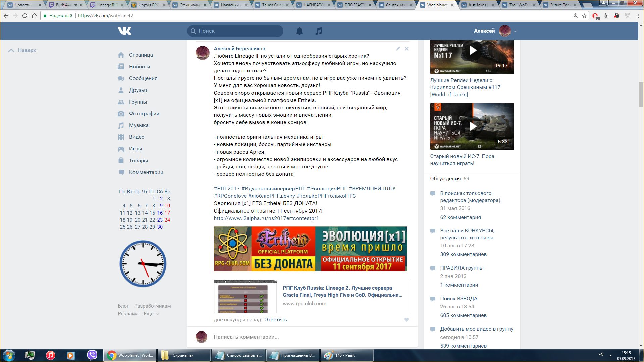Open Windows Start button
This screenshot has width=644, height=362.
[9, 355]
